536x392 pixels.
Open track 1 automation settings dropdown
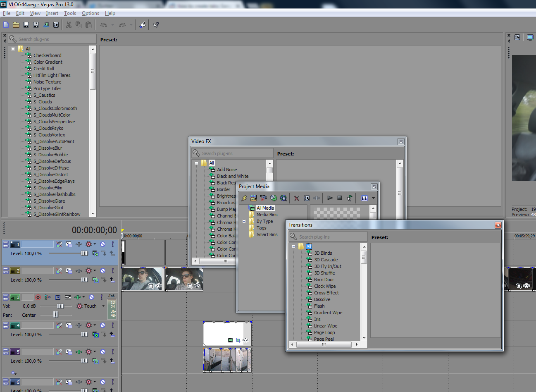click(x=95, y=244)
